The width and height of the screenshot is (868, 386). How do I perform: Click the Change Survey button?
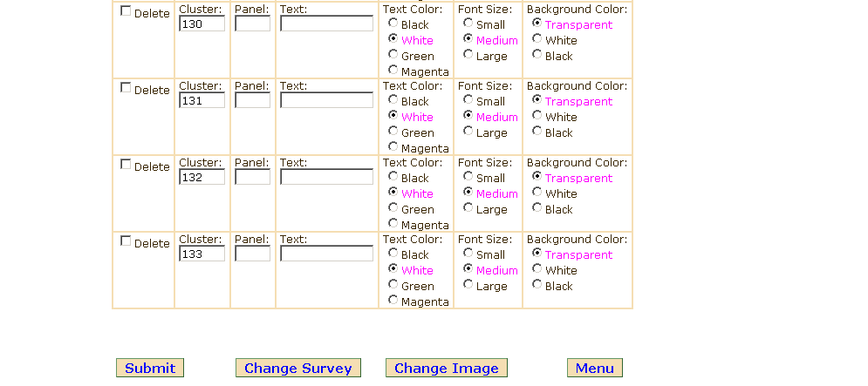(297, 369)
